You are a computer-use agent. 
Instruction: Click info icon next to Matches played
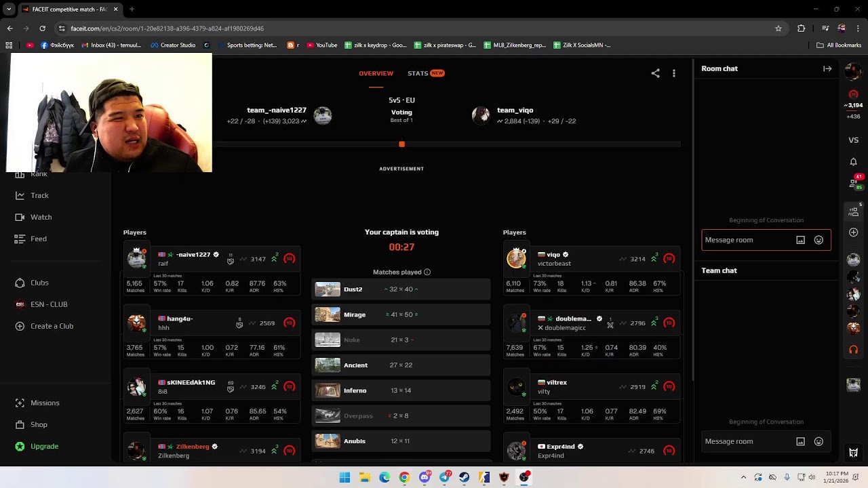[427, 272]
